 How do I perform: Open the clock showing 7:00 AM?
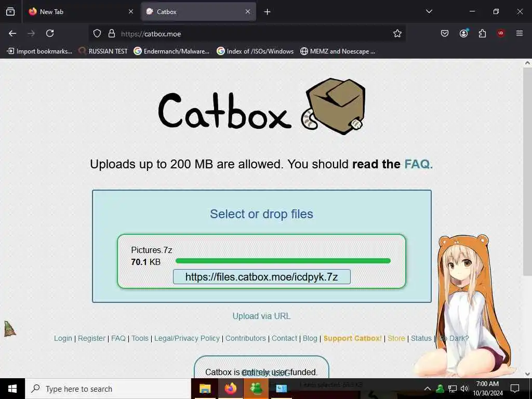pyautogui.click(x=487, y=389)
